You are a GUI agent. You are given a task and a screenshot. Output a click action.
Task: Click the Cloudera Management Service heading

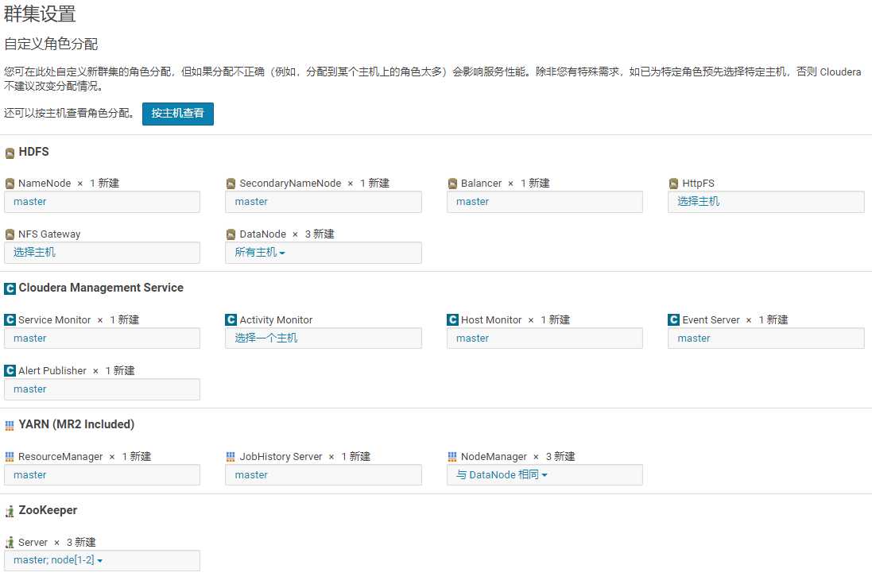(x=101, y=288)
